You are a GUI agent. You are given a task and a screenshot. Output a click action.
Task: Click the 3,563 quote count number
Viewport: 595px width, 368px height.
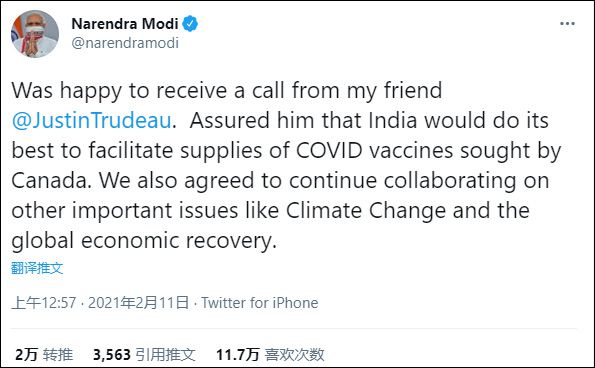[112, 355]
